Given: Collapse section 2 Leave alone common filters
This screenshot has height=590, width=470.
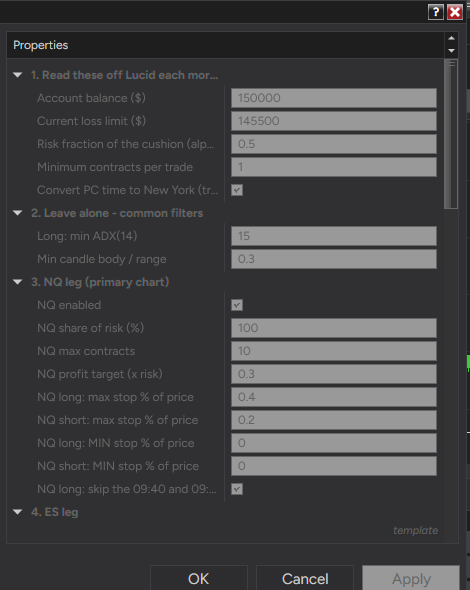Looking at the screenshot, I should (18, 213).
